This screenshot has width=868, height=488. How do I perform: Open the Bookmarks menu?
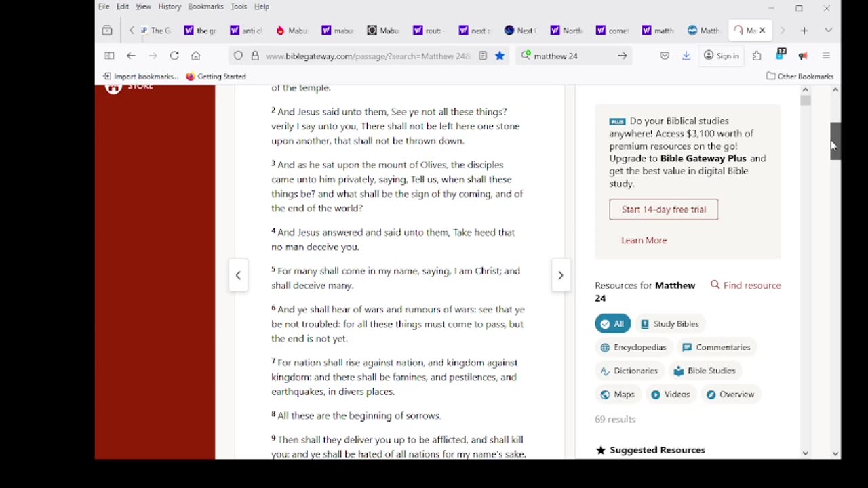pos(205,7)
